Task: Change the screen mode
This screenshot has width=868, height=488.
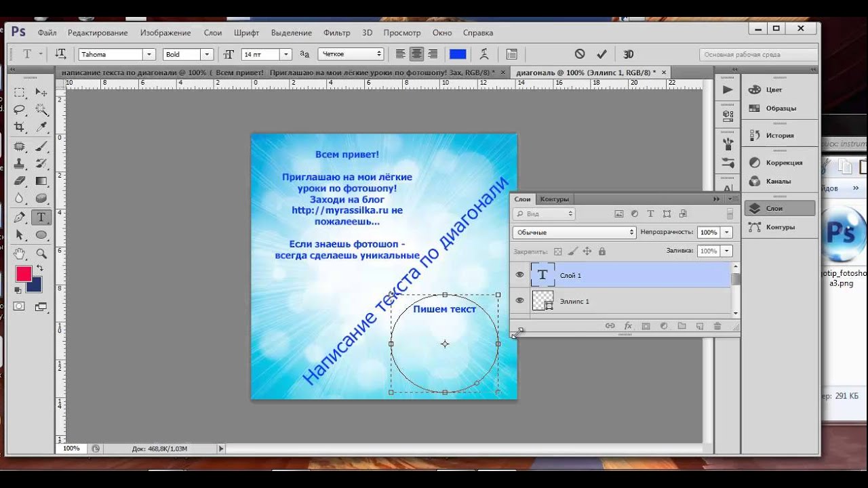Action: tap(41, 306)
